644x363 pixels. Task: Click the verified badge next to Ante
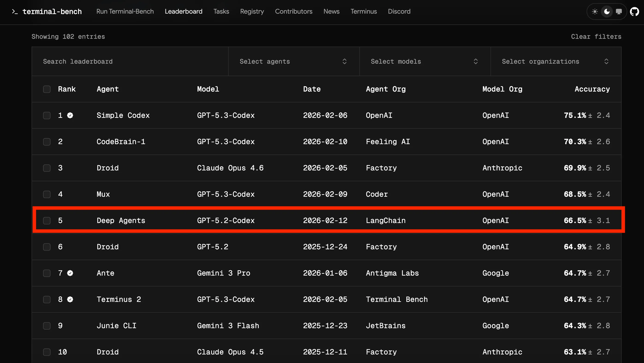point(70,273)
